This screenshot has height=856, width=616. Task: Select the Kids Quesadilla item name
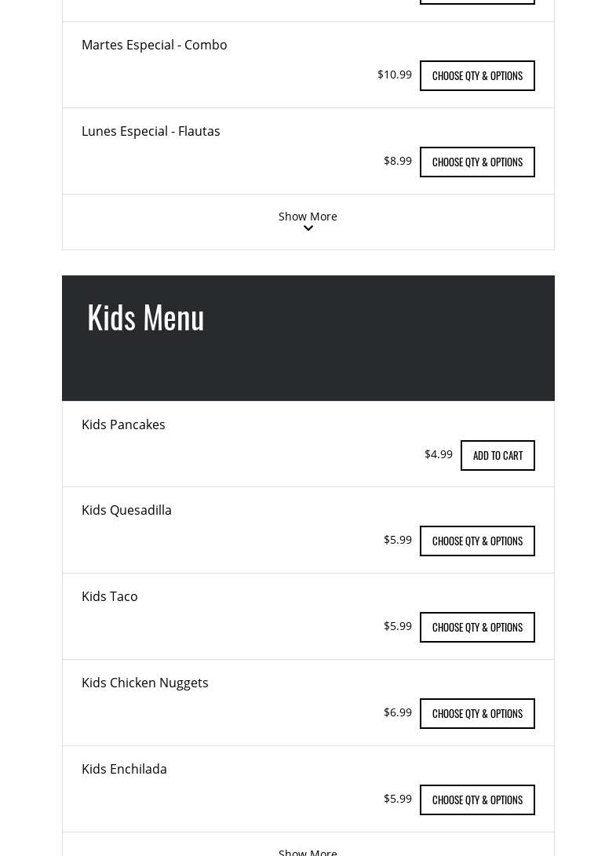point(126,510)
